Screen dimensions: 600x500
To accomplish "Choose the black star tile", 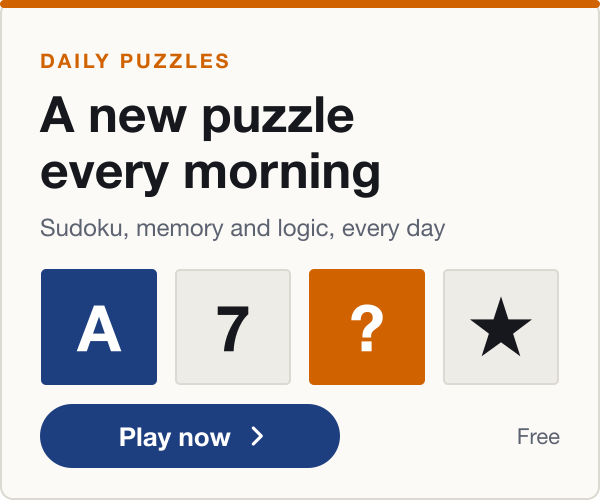I will 501,327.
